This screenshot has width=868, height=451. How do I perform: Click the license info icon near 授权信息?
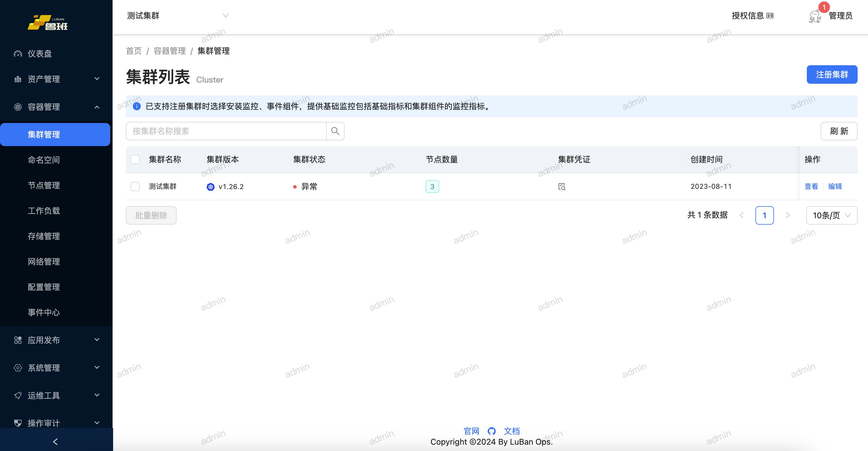(770, 16)
